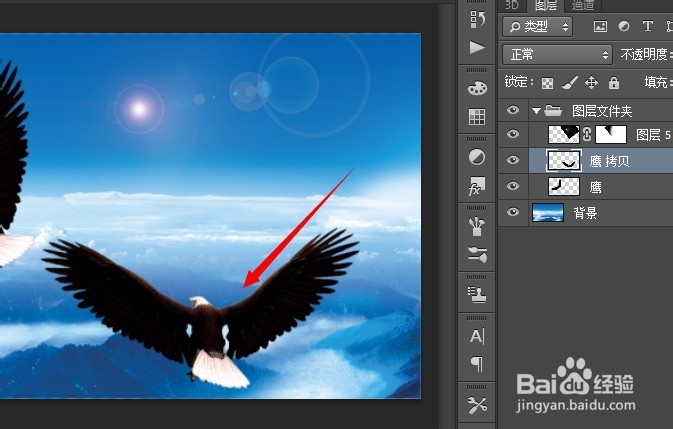Click the eagle's white head on canvas
The height and width of the screenshot is (429, 673).
200,301
